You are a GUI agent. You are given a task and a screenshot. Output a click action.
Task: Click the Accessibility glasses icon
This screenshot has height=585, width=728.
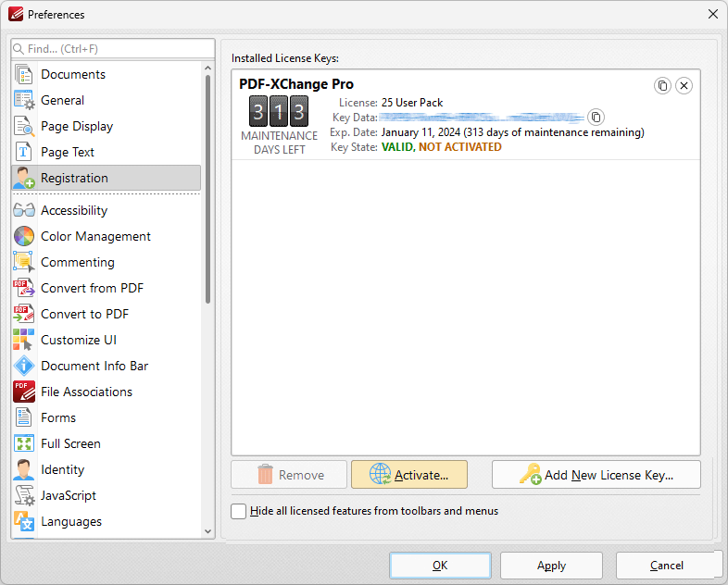click(x=24, y=210)
